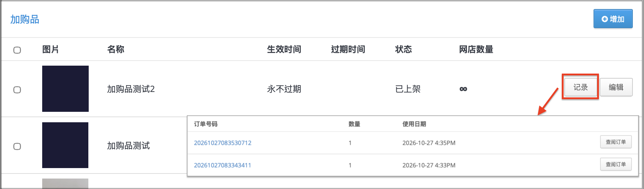This screenshot has height=189, width=644.
Task: Click 编辑 for 加购品测试2
Action: (616, 87)
